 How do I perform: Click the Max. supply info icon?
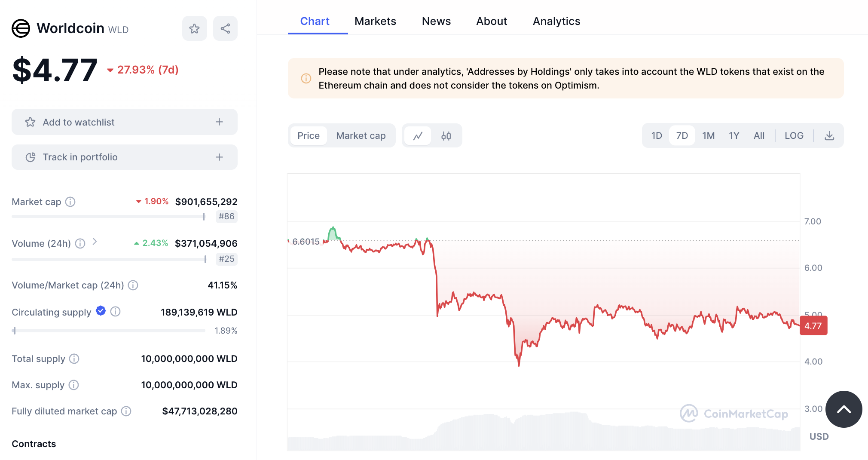pos(74,385)
